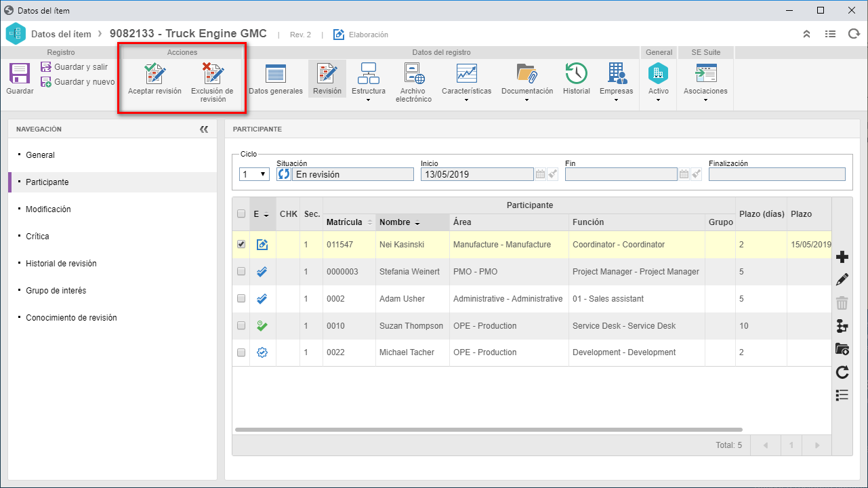This screenshot has width=868, height=488.
Task: Expand Activo dropdown
Action: [x=658, y=83]
